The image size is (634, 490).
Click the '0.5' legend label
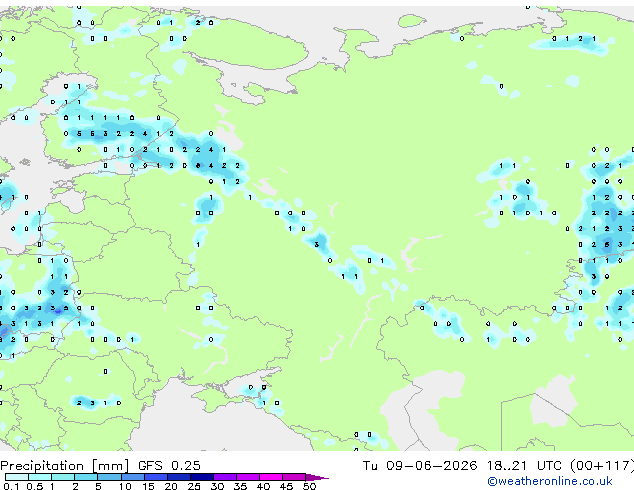(35, 486)
